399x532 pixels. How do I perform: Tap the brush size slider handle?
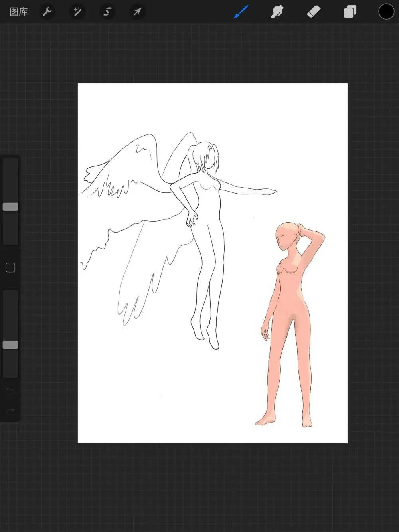pos(10,206)
